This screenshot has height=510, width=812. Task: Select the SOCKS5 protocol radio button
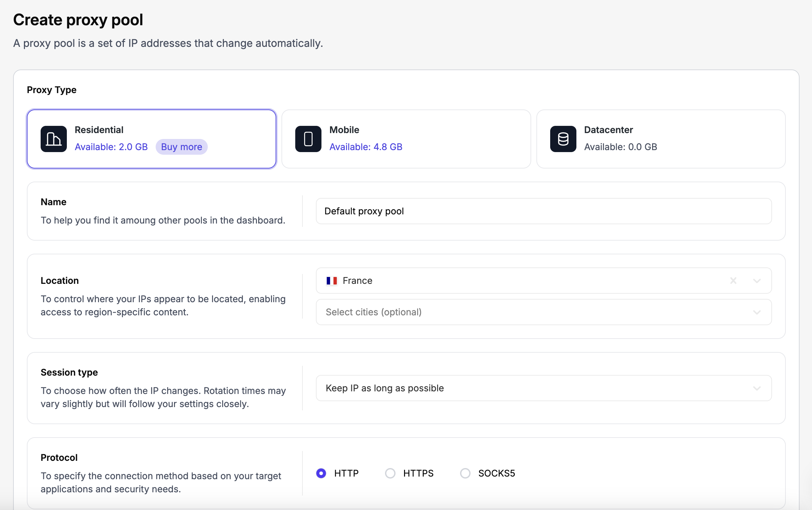tap(465, 473)
